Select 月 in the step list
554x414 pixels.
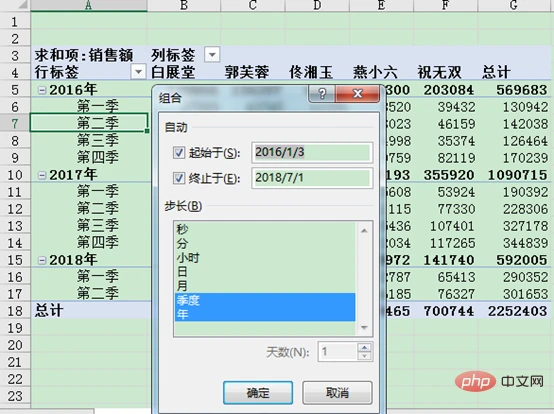click(265, 285)
